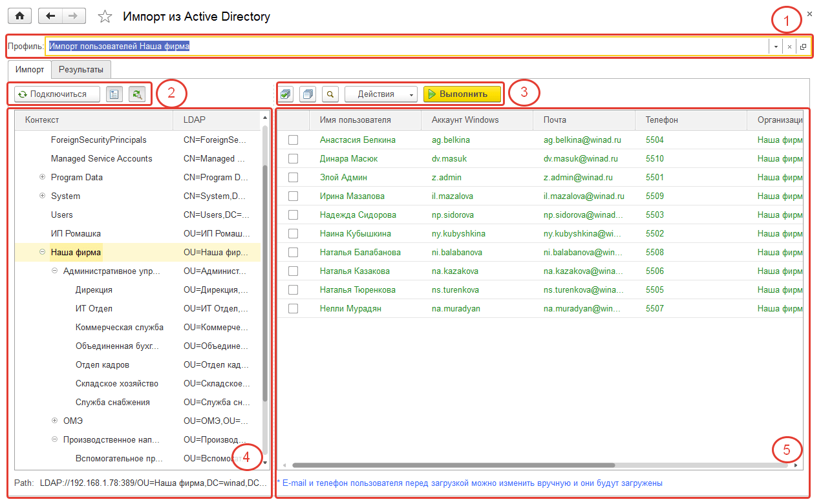Screen dimensions: 821x504
Task: Deselect all users with the plain-pages icon
Action: point(308,94)
